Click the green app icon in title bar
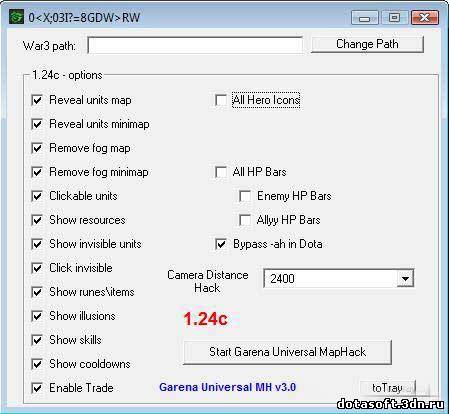The width and height of the screenshot is (449, 414). pos(16,17)
